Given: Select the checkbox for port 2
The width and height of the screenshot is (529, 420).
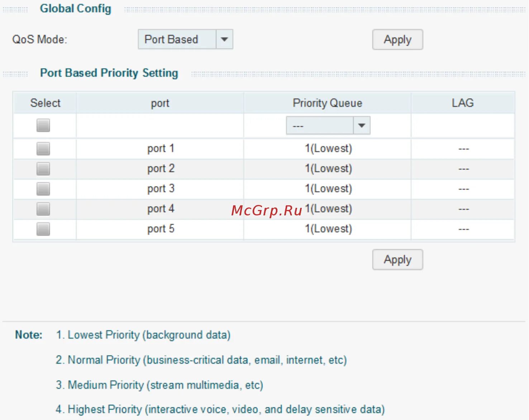Looking at the screenshot, I should [43, 168].
